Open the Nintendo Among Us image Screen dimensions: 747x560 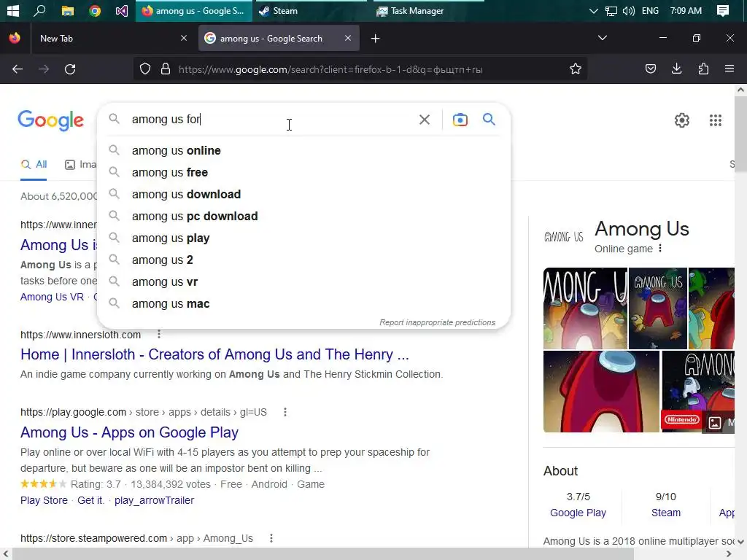pyautogui.click(x=698, y=392)
